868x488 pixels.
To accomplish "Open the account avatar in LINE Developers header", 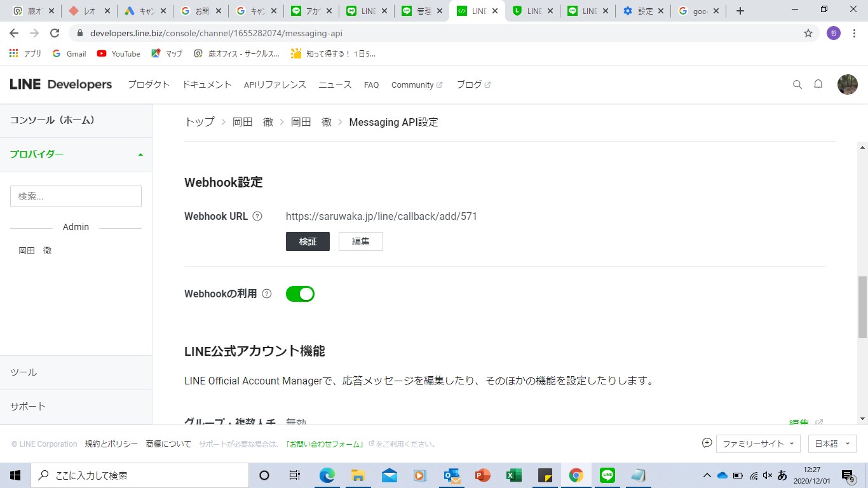I will click(x=848, y=85).
